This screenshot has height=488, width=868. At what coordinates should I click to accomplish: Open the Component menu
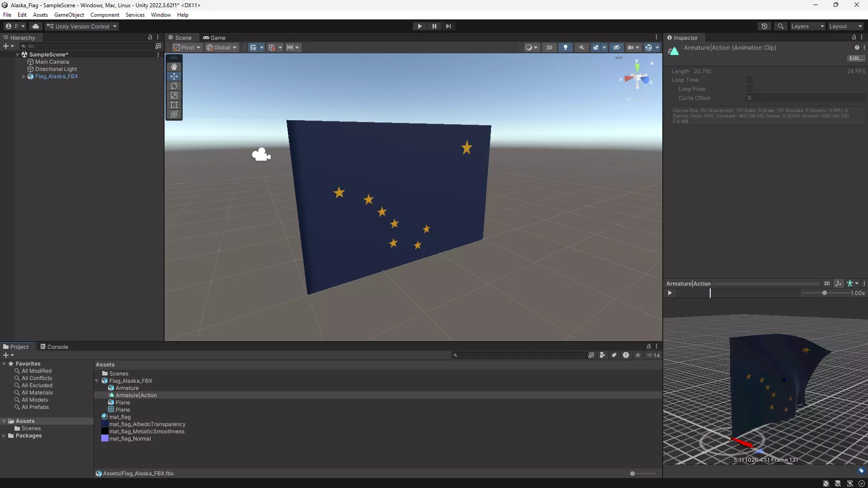[105, 15]
